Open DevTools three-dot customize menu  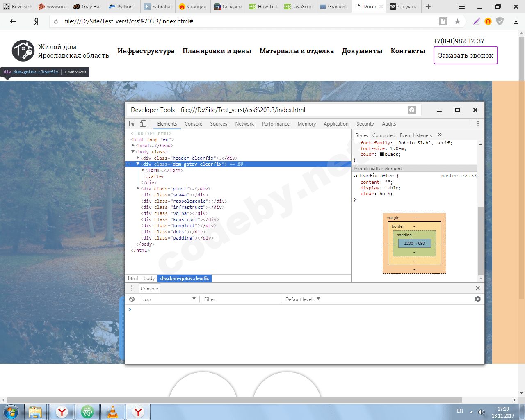point(478,124)
